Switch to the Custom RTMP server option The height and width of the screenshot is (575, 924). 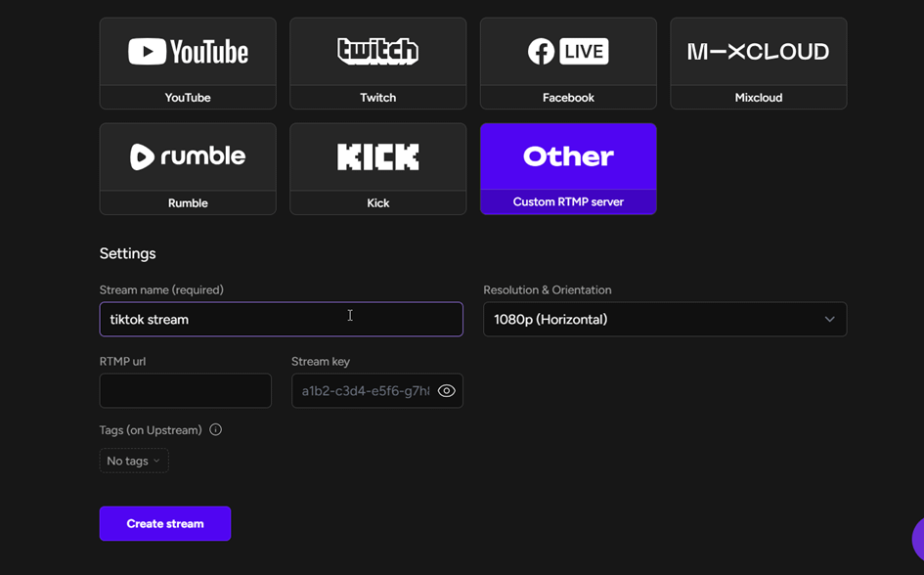tap(568, 202)
